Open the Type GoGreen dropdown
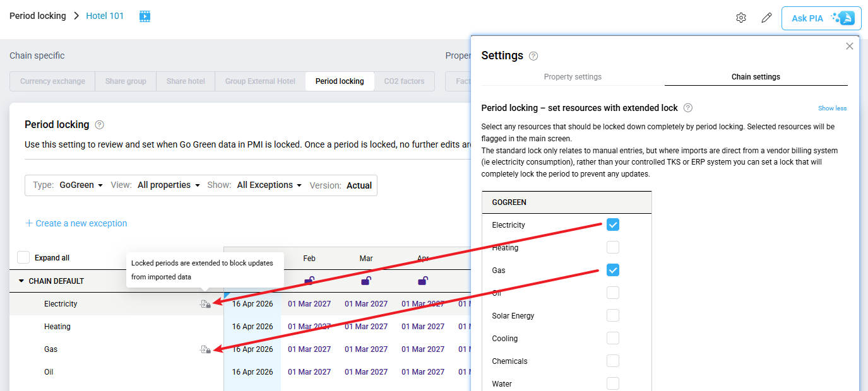The width and height of the screenshot is (868, 391). (x=81, y=185)
